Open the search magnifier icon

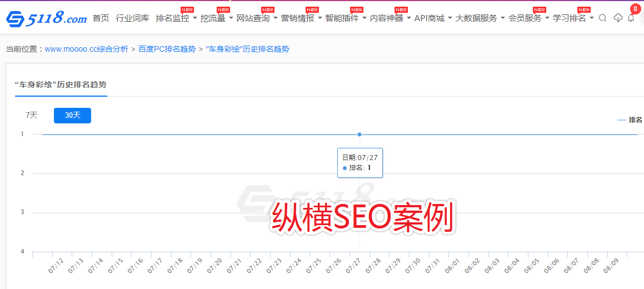pos(602,18)
